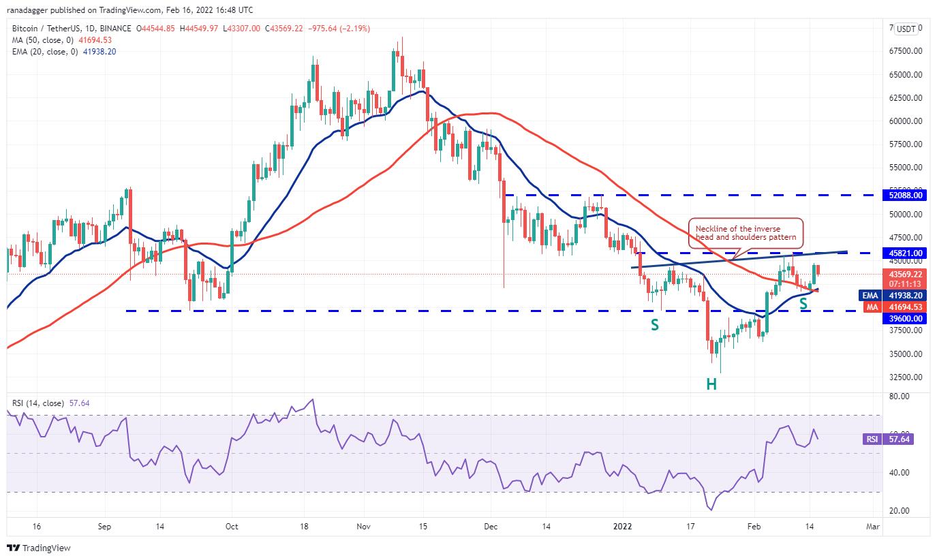Click the 'Sep' date on the time axis
The width and height of the screenshot is (937, 560).
click(x=104, y=527)
